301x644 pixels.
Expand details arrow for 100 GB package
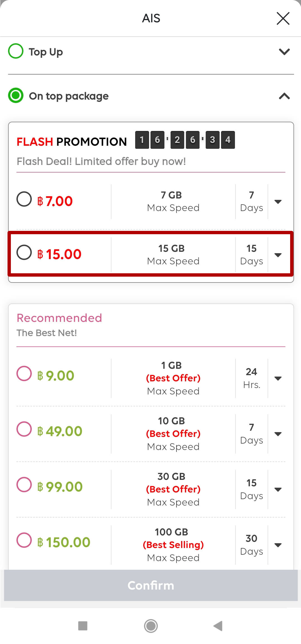click(x=278, y=545)
